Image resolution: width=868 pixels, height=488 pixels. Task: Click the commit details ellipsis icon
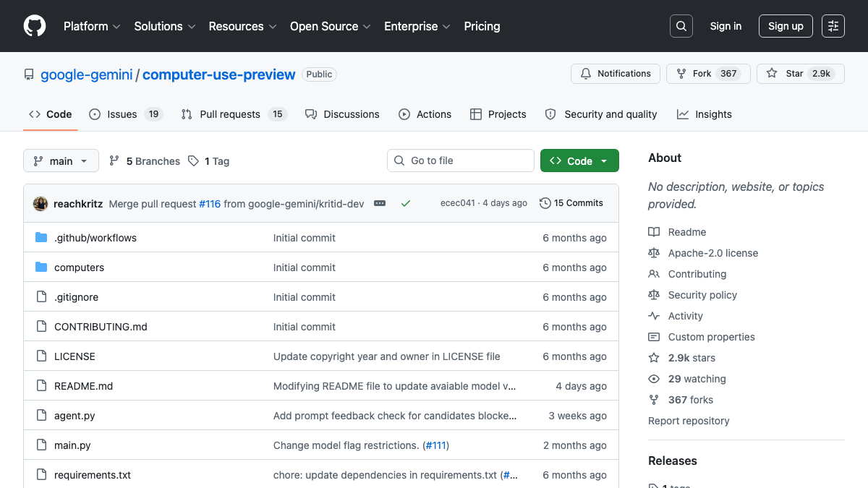pos(380,203)
